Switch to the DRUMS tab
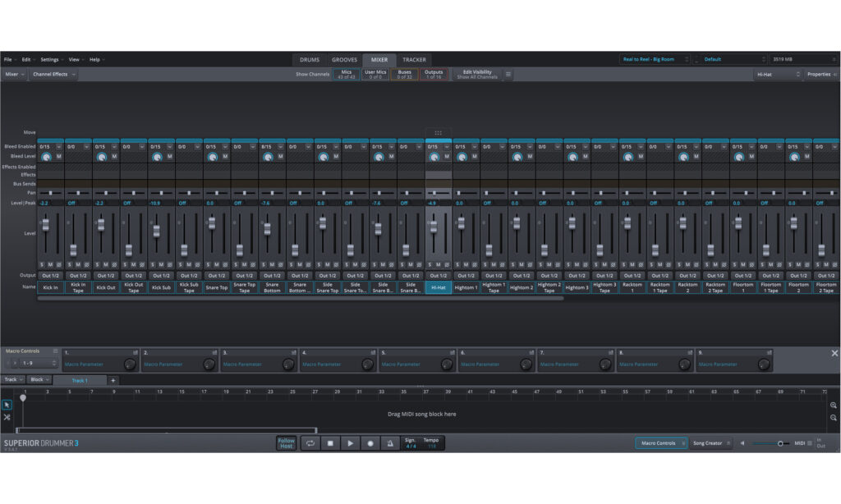The image size is (841, 504). pyautogui.click(x=310, y=60)
